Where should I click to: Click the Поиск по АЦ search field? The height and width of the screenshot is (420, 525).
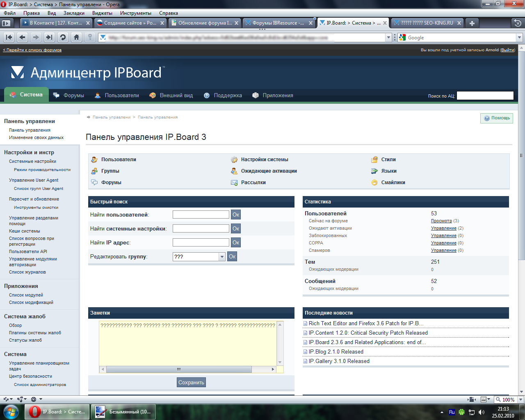pyautogui.click(x=485, y=96)
